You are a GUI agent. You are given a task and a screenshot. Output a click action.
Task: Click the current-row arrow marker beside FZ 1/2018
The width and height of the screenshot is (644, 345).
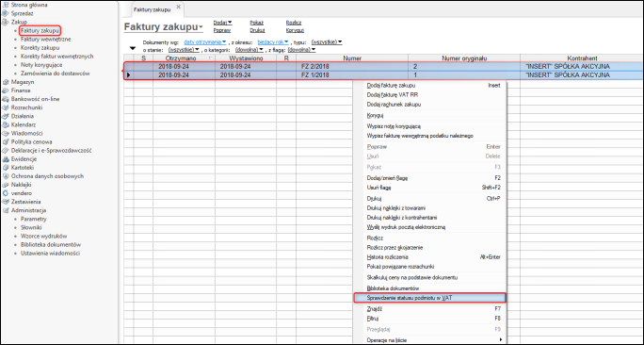[129, 75]
